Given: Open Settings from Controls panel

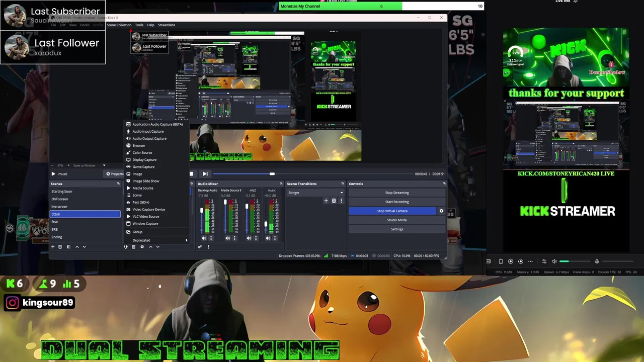Looking at the screenshot, I should (397, 229).
